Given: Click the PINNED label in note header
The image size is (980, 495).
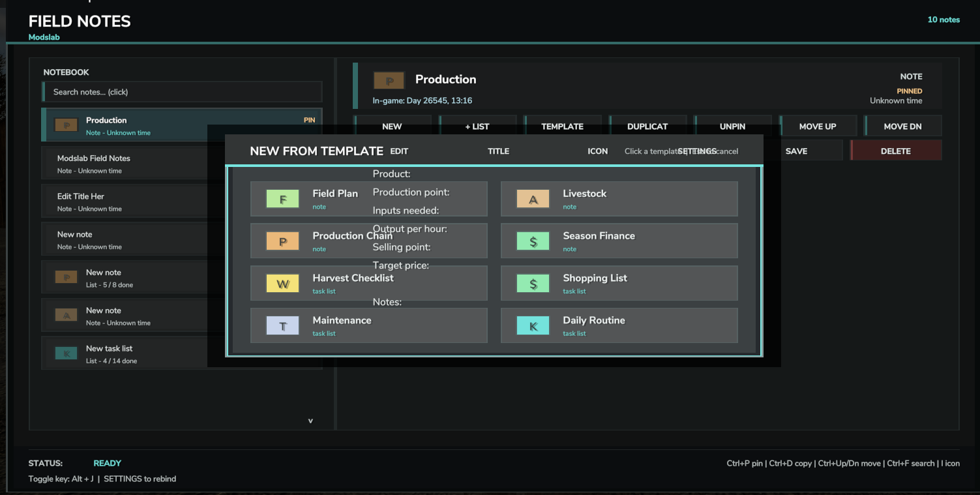Looking at the screenshot, I should point(909,91).
